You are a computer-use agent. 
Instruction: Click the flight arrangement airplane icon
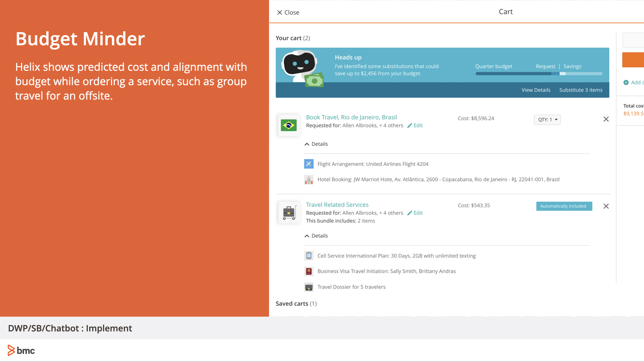coord(309,164)
